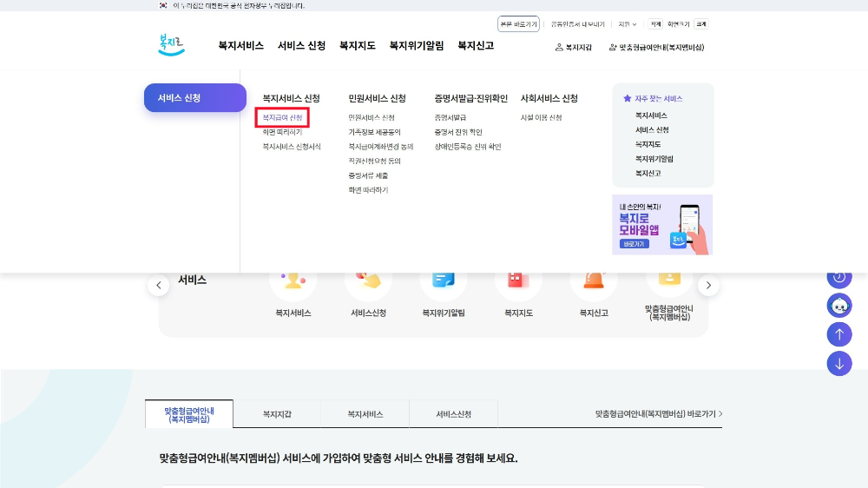Select 화면 따라하기 under 복지서비스 신청
The width and height of the screenshot is (868, 488).
pyautogui.click(x=282, y=132)
